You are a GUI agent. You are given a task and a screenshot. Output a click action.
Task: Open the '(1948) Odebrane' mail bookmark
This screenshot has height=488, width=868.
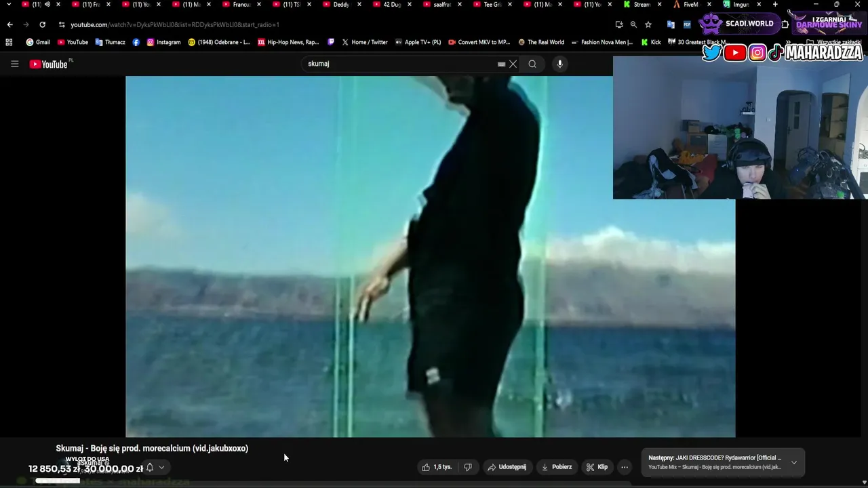click(219, 42)
